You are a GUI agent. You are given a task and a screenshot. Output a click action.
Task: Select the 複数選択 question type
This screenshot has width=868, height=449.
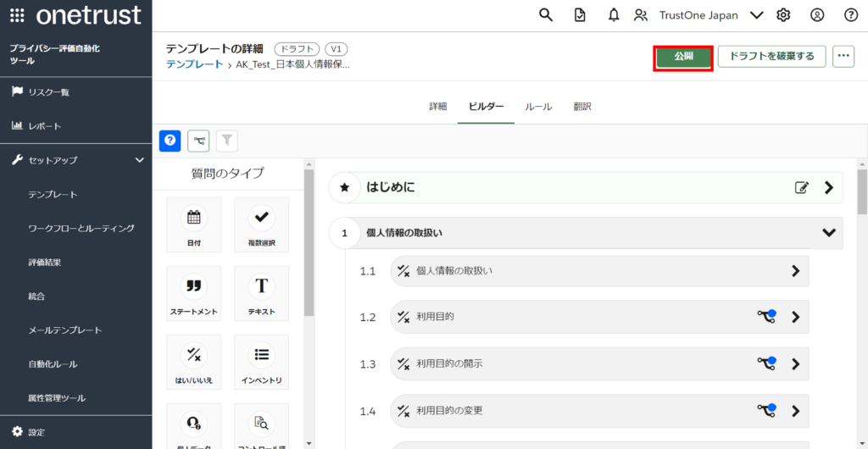pos(262,224)
